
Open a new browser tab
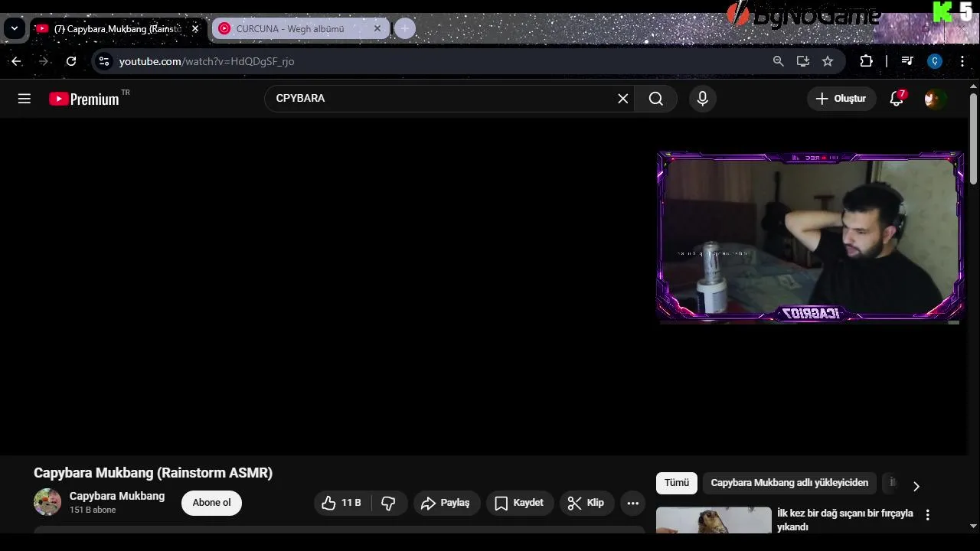(405, 29)
